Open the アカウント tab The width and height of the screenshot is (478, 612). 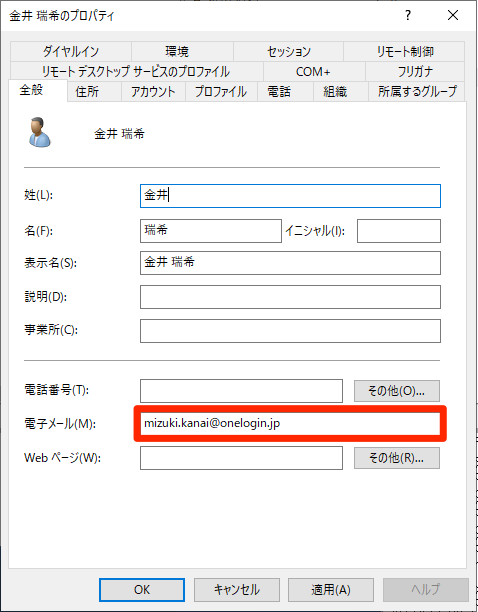(x=153, y=92)
